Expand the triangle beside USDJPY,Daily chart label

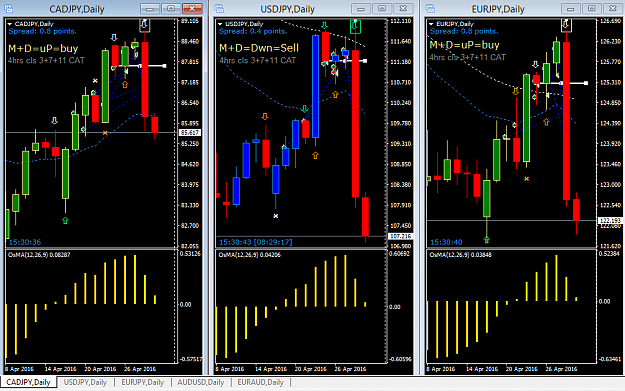220,24
